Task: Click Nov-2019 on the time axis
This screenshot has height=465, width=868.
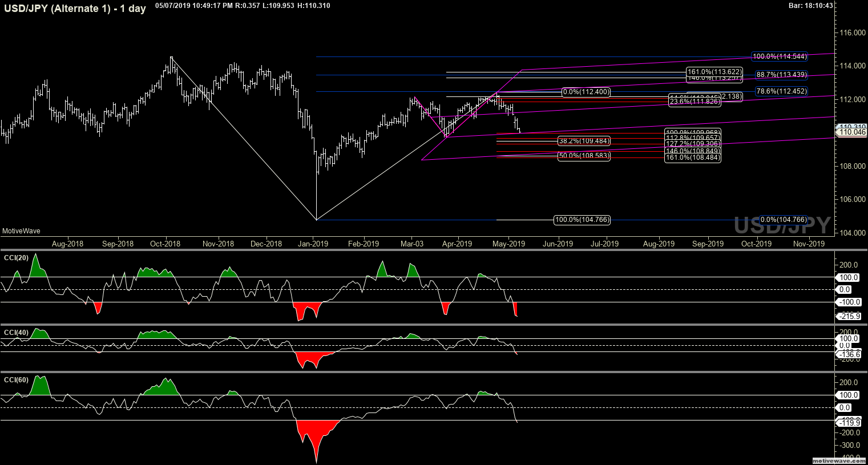Action: click(x=809, y=244)
